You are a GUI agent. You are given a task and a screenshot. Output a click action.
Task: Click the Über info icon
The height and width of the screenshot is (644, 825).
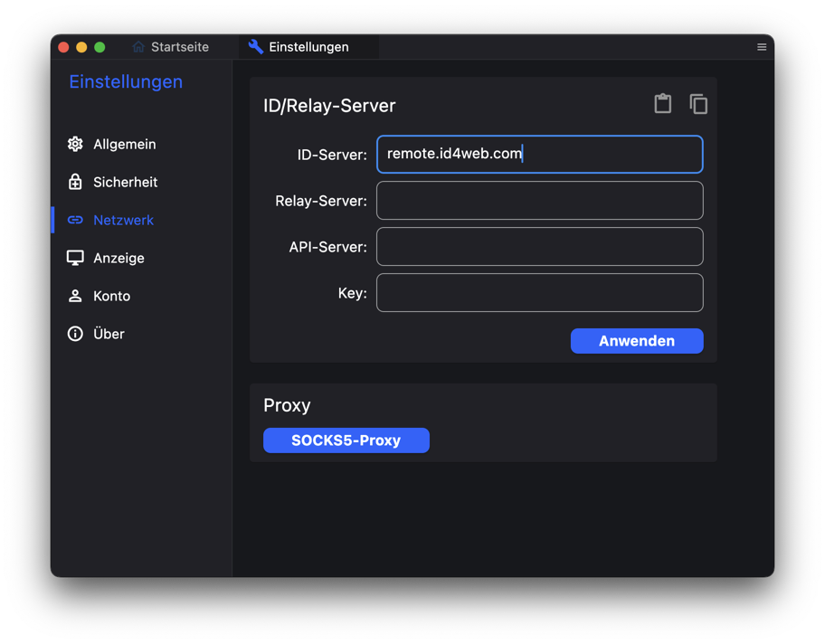point(75,334)
